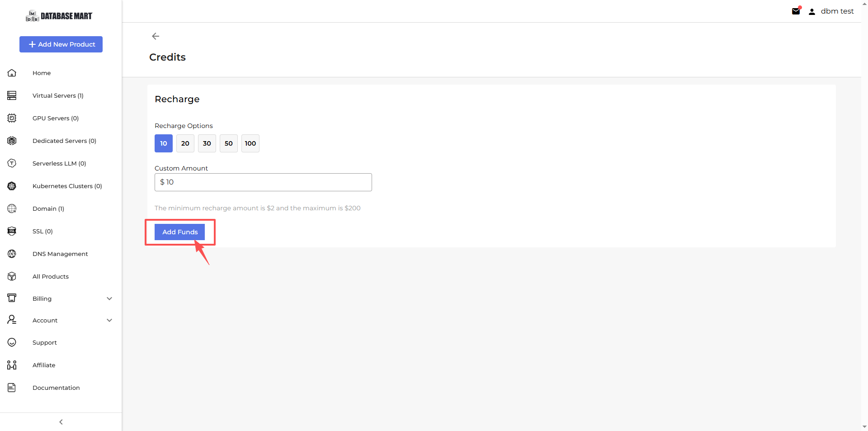868x431 pixels.
Task: Open Support in the sidebar
Action: pos(45,342)
